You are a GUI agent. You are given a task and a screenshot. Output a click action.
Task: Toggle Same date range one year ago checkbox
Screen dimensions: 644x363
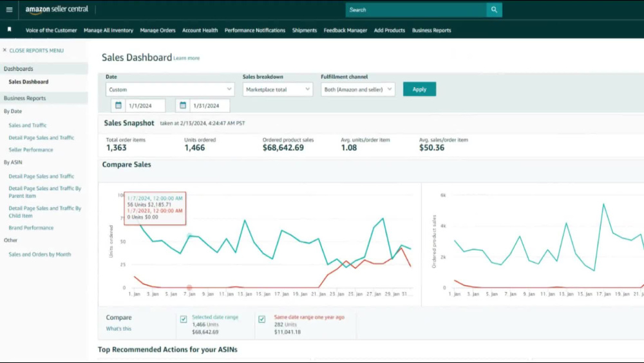261,319
